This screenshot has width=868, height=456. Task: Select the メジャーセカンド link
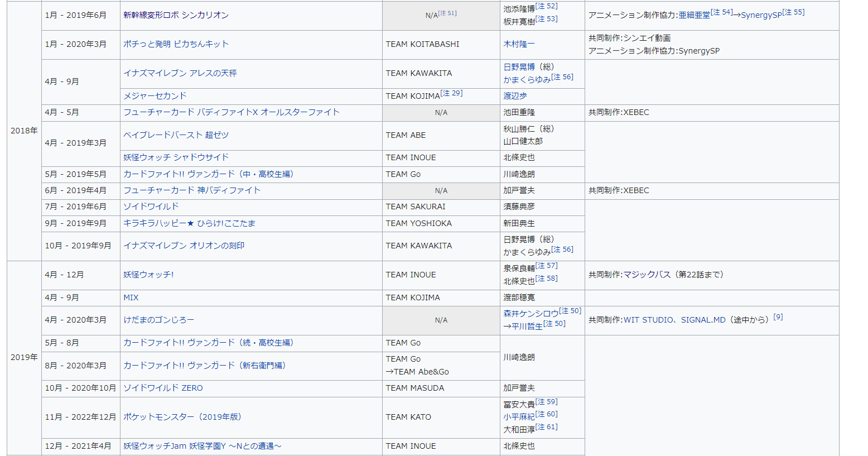155,96
